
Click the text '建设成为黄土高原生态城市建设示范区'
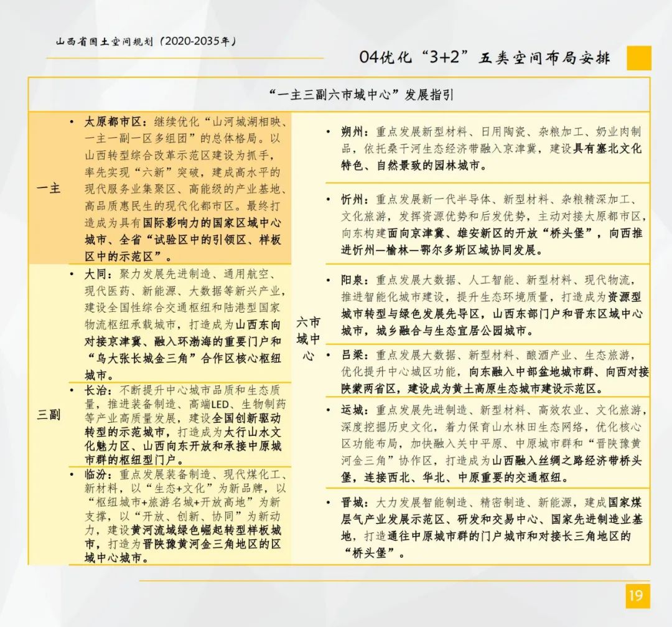click(502, 389)
